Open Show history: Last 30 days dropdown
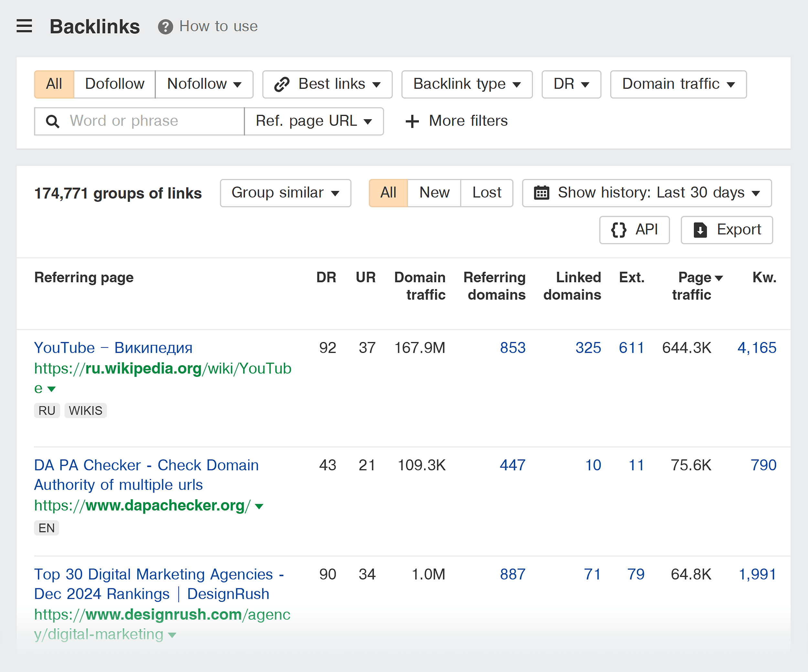 (x=647, y=193)
